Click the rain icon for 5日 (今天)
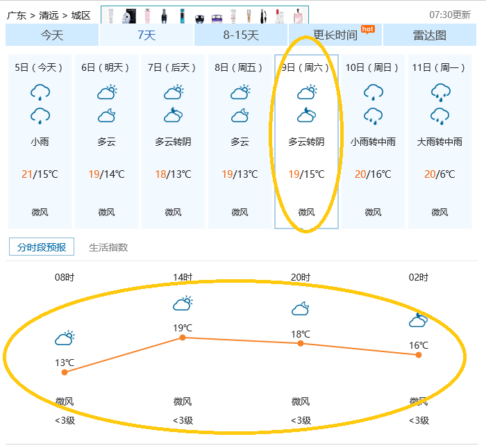486x448 pixels. pos(40,92)
